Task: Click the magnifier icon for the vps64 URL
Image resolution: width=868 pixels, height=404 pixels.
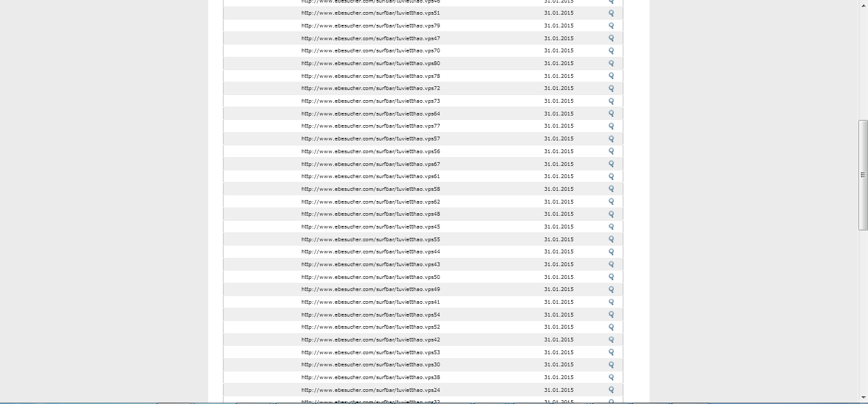Action: 611,114
